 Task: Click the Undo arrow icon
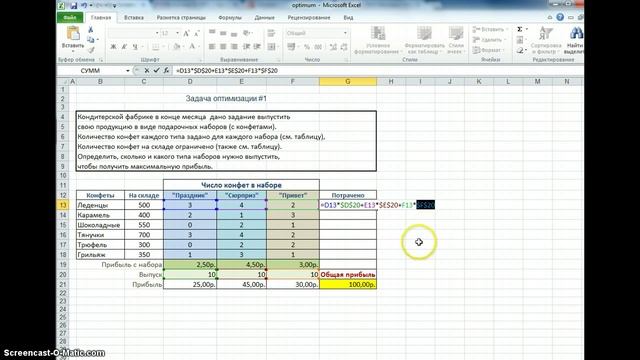point(84,6)
